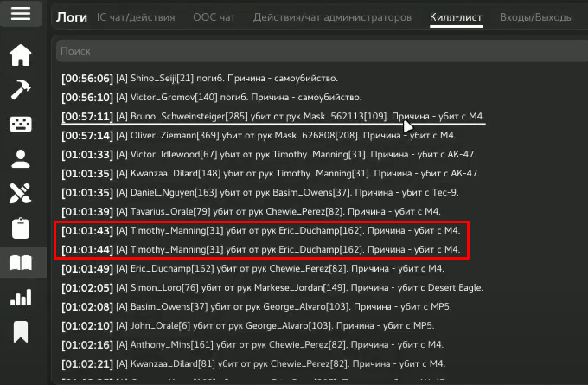
Task: Switch to the IC чат/действия tab
Action: pos(136,17)
